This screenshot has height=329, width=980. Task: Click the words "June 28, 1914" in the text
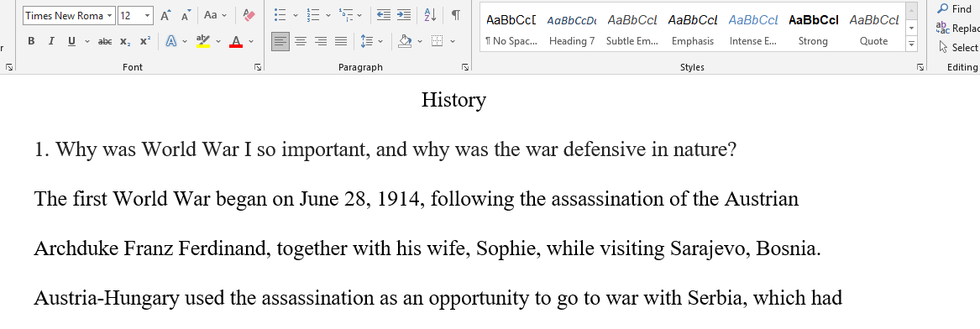[359, 199]
